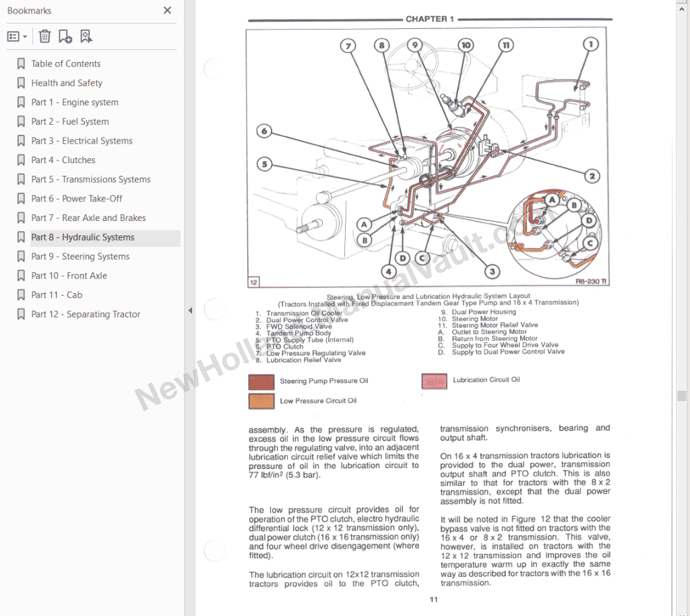The image size is (690, 616).
Task: Open the Table of Contents bookmark
Action: 65,64
